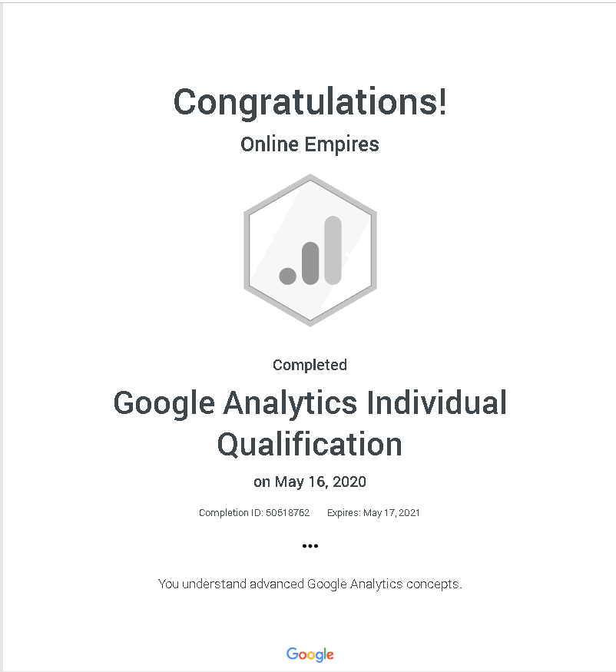The image size is (616, 672).
Task: Click the round dot in Analytics logo
Action: 287,276
